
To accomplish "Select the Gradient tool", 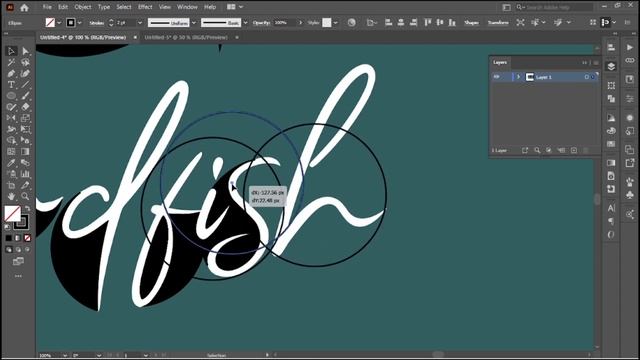I will pyautogui.click(x=25, y=151).
